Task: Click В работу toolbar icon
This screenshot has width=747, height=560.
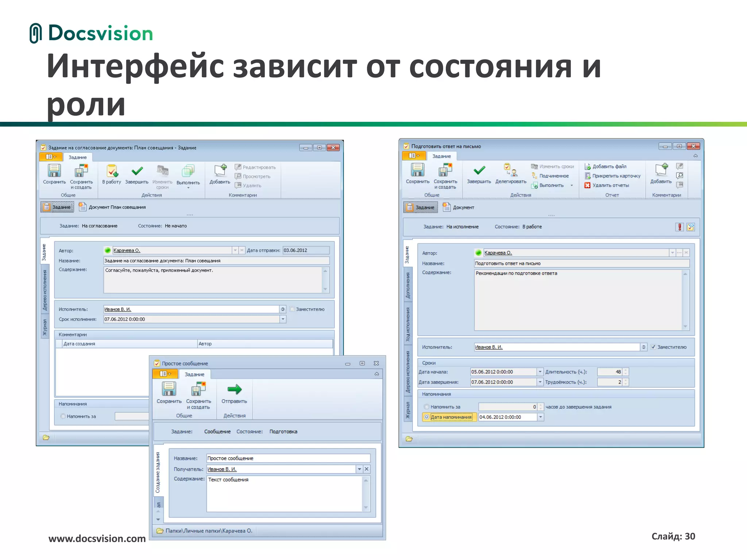Action: tap(112, 171)
